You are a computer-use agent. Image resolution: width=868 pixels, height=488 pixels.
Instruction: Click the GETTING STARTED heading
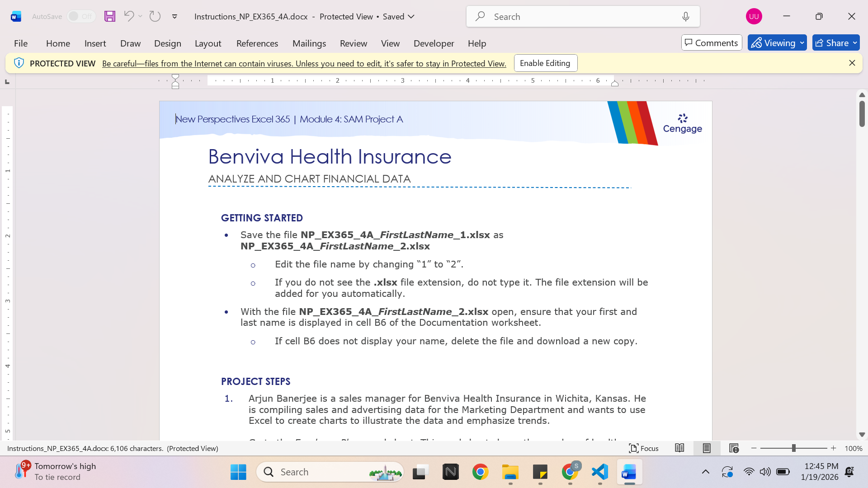point(262,218)
